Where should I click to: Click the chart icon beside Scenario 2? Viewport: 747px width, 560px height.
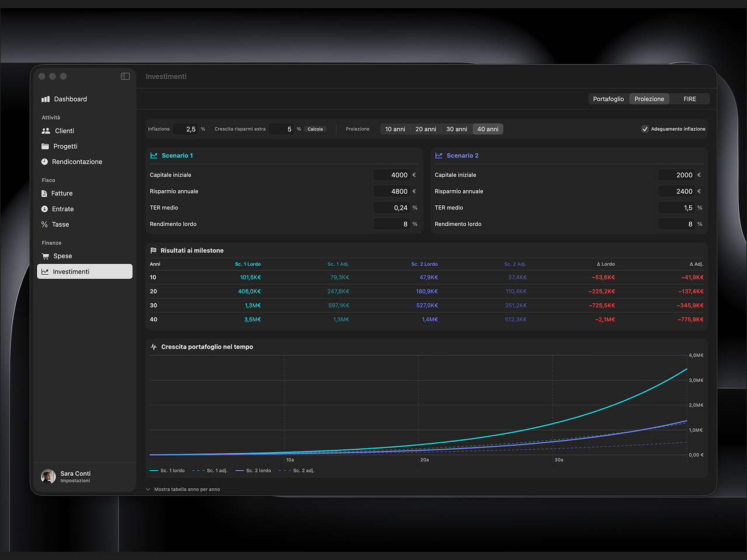click(439, 156)
